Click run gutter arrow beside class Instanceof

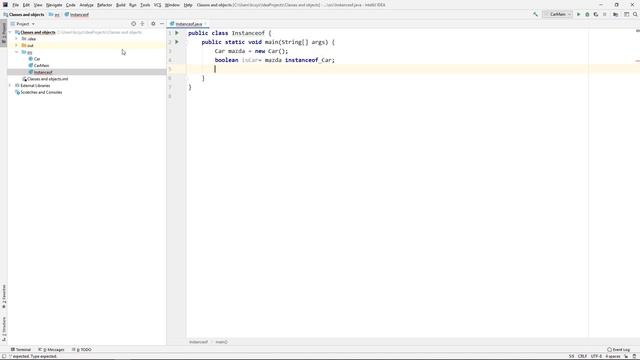[x=177, y=33]
